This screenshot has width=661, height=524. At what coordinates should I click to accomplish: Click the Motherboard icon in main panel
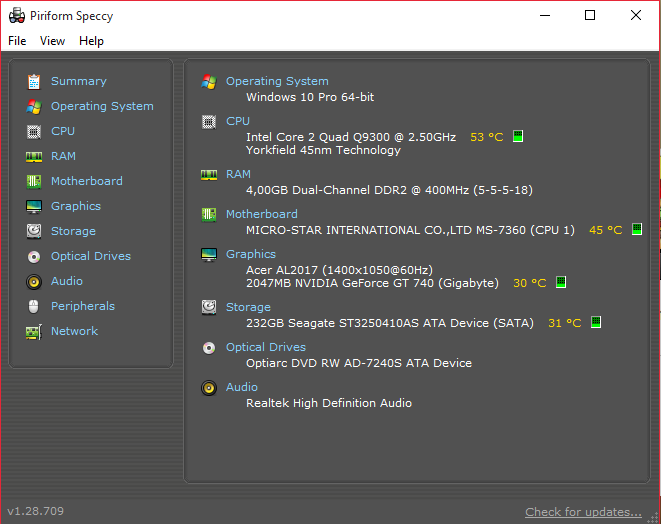tap(209, 215)
